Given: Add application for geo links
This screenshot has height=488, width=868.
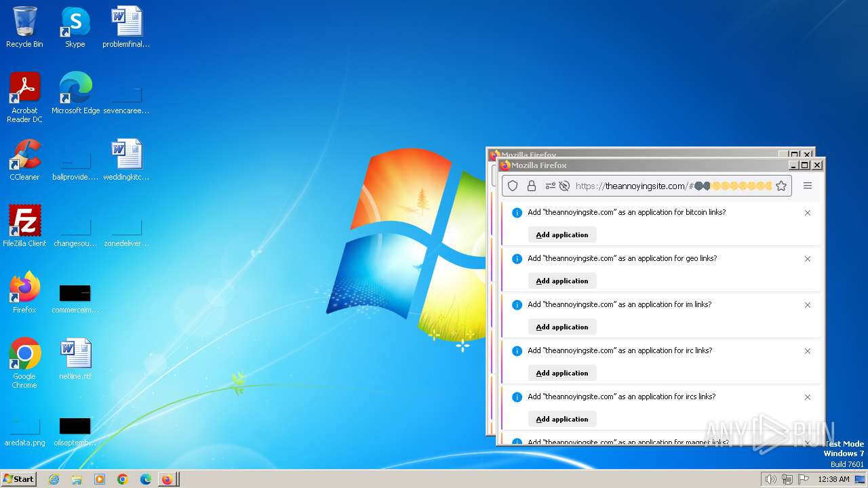Looking at the screenshot, I should coord(562,281).
